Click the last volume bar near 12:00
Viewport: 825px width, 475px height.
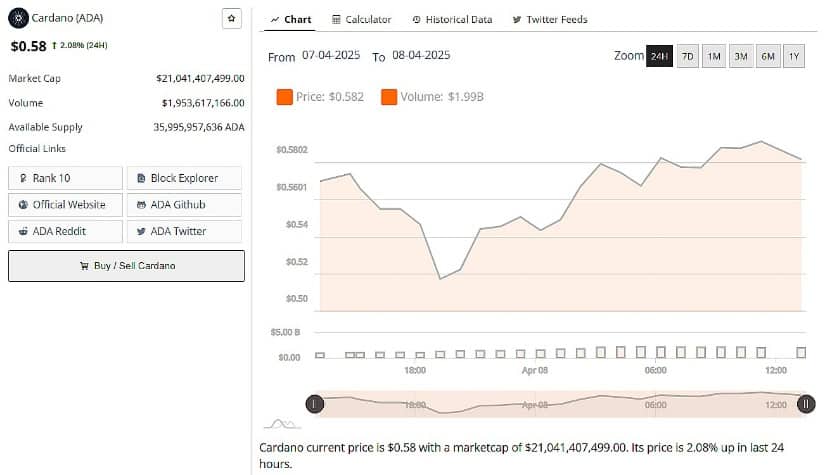click(801, 352)
